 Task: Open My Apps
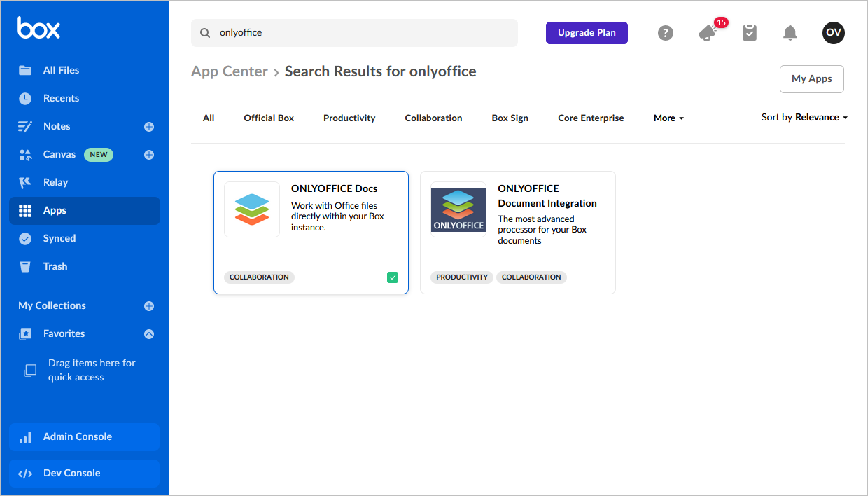coord(811,78)
